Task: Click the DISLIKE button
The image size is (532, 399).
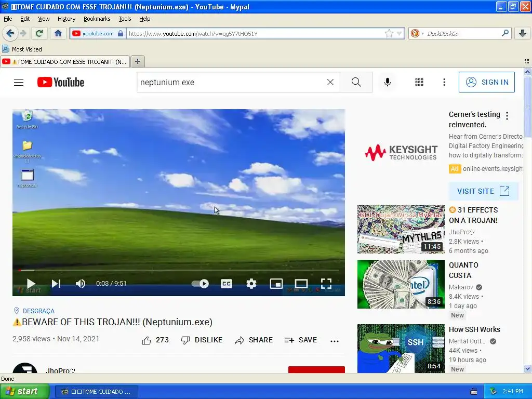Action: pos(202,340)
